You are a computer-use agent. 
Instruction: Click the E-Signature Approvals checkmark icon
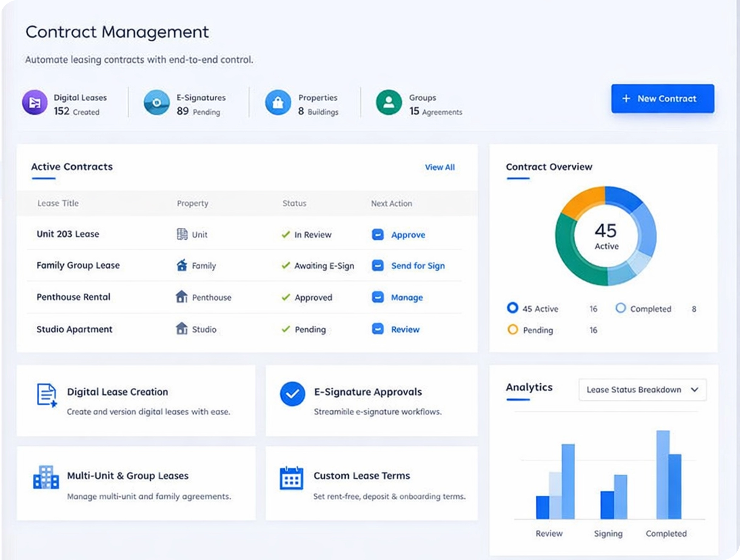(x=292, y=394)
